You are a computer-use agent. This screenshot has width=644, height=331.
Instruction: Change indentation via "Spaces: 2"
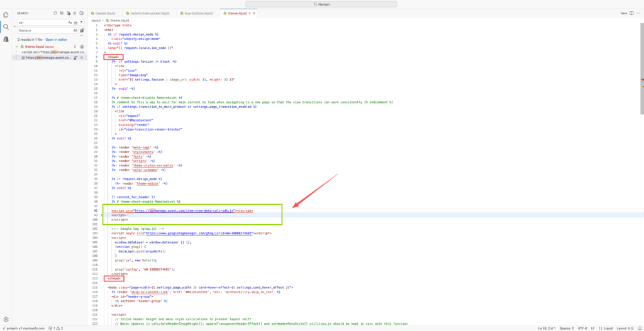[567, 328]
